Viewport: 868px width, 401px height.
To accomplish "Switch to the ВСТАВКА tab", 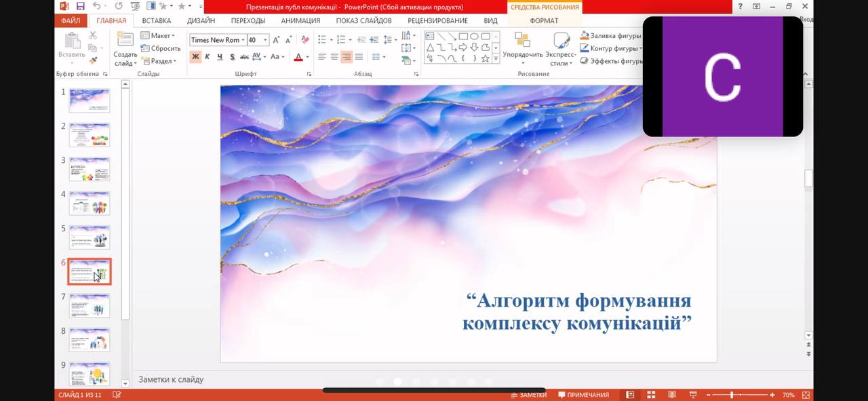I will (x=157, y=20).
